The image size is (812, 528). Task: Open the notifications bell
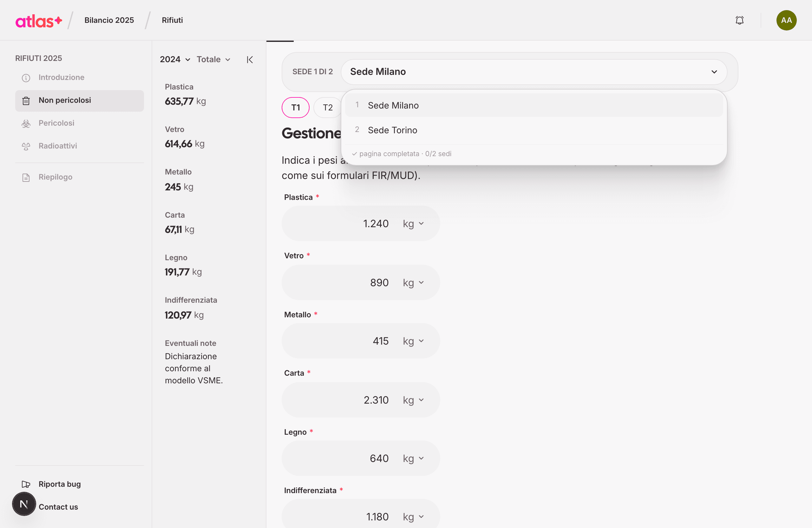coord(739,21)
